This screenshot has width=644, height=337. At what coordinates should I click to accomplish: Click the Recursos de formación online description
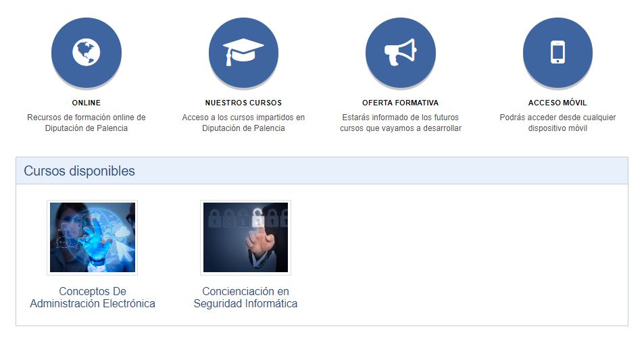[86, 118]
